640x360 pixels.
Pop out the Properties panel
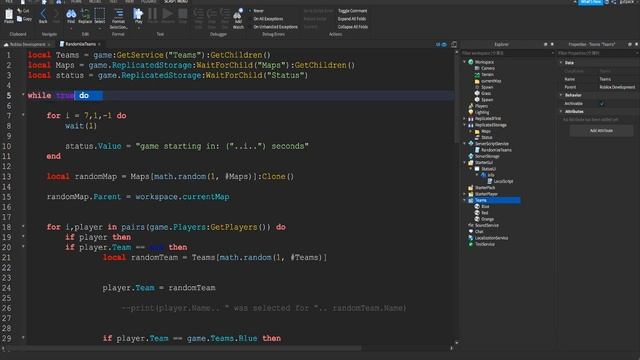coord(630,44)
